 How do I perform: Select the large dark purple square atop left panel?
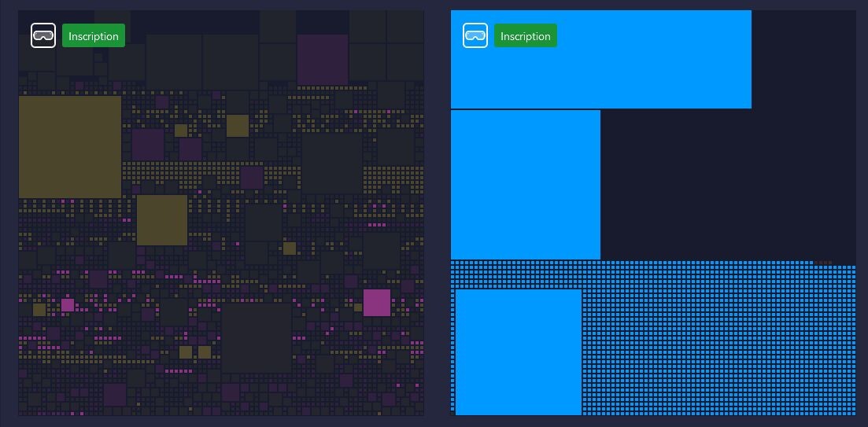pyautogui.click(x=323, y=60)
